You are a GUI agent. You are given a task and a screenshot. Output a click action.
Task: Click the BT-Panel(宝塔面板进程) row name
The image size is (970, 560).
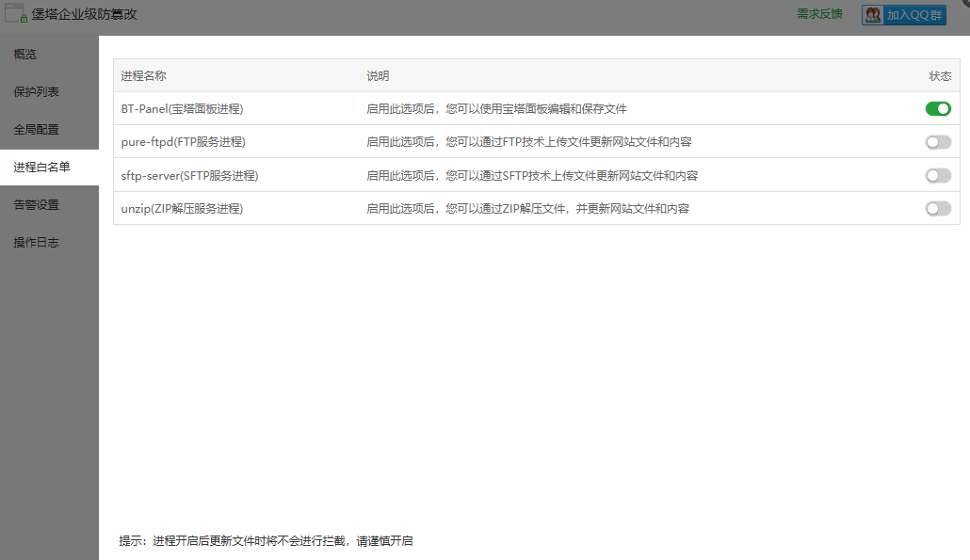click(x=183, y=108)
